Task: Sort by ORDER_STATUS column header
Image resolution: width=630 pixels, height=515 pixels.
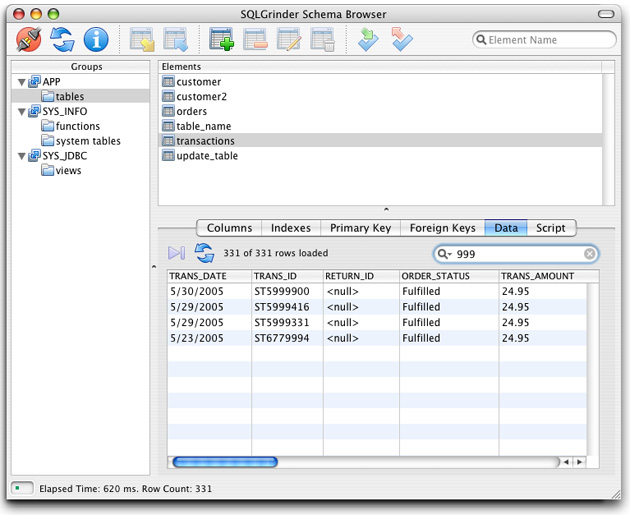Action: pyautogui.click(x=449, y=276)
